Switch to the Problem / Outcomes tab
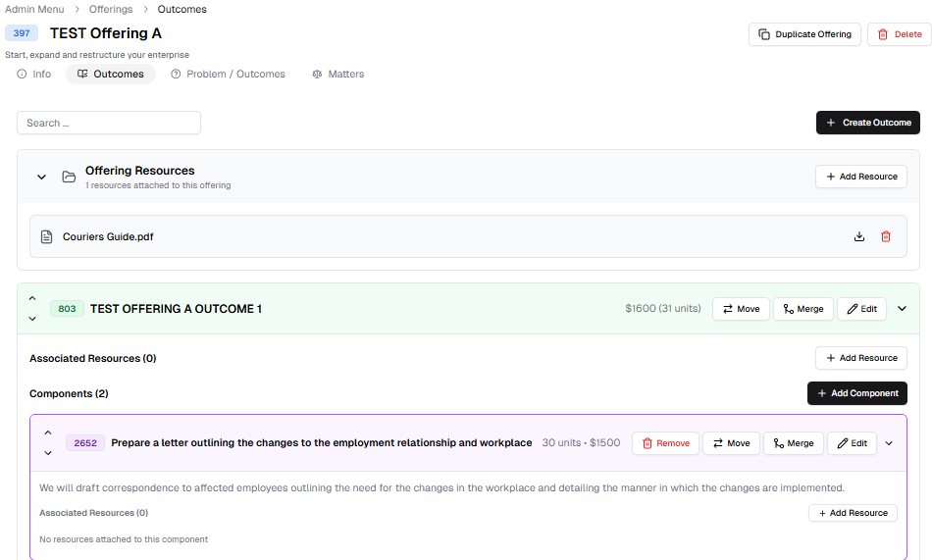This screenshot has width=932, height=560. (x=228, y=74)
